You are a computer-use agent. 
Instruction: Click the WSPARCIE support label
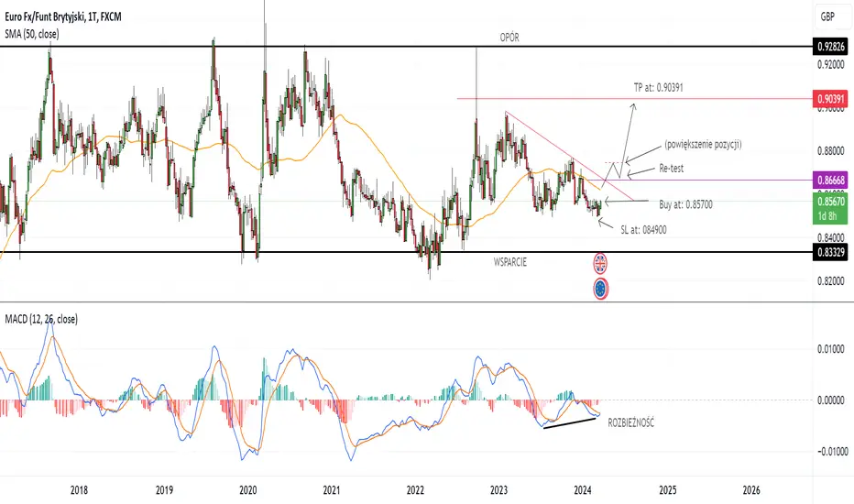pyautogui.click(x=510, y=262)
